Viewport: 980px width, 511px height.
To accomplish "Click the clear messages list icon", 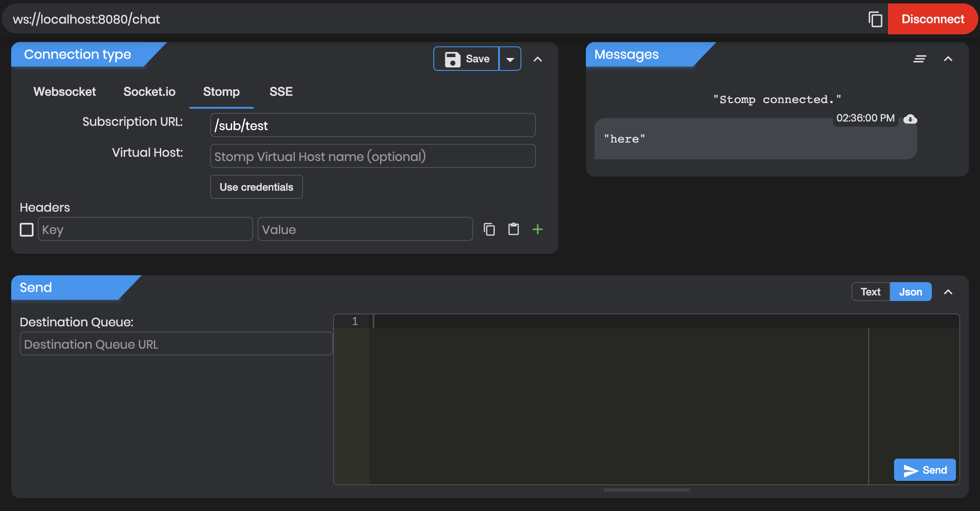I will coord(919,59).
